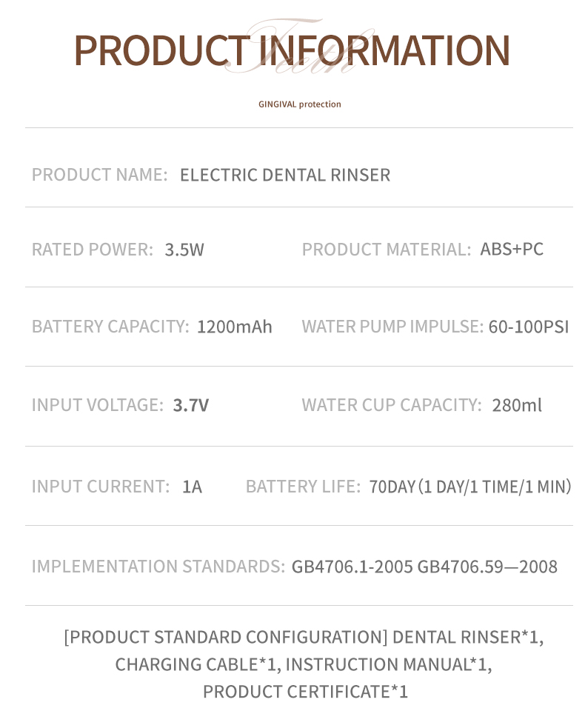Image resolution: width=585 pixels, height=728 pixels.
Task: Click the 3.5W rated power value
Action: tap(184, 250)
